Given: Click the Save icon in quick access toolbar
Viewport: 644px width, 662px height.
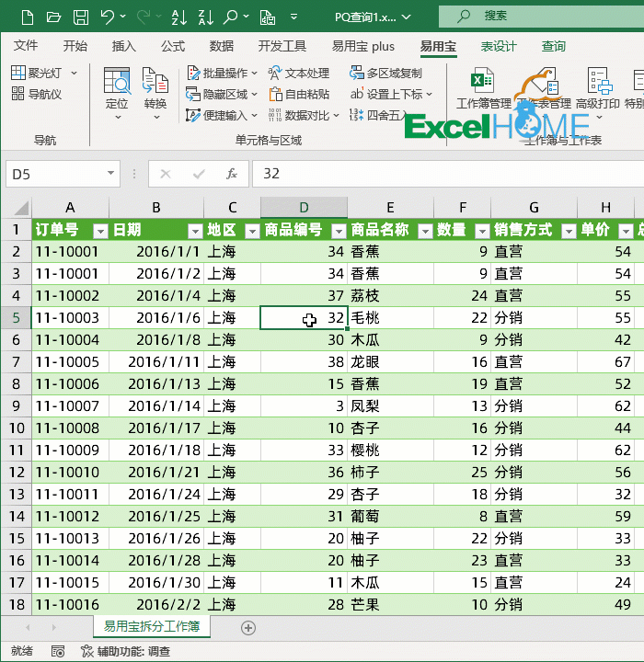Looking at the screenshot, I should coord(81,17).
